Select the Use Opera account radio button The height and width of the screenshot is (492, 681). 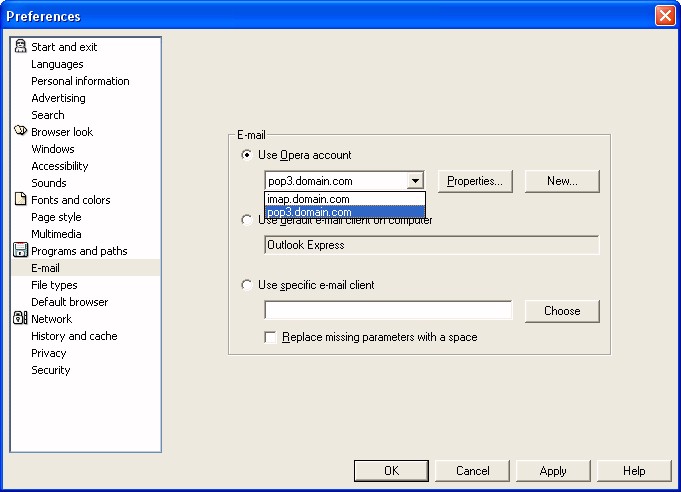[247, 155]
